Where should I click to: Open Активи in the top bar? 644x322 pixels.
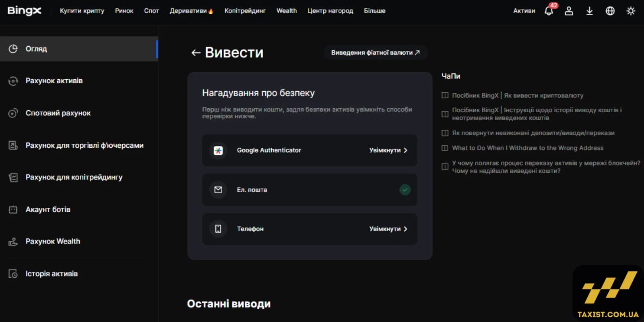pos(524,11)
